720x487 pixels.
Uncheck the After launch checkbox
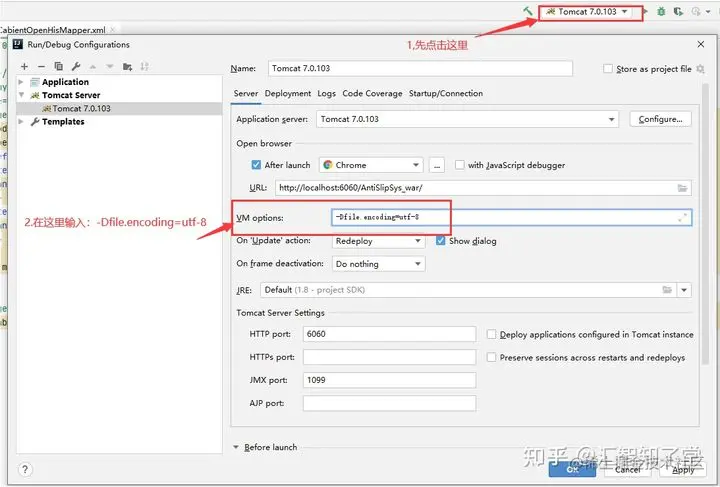click(256, 165)
